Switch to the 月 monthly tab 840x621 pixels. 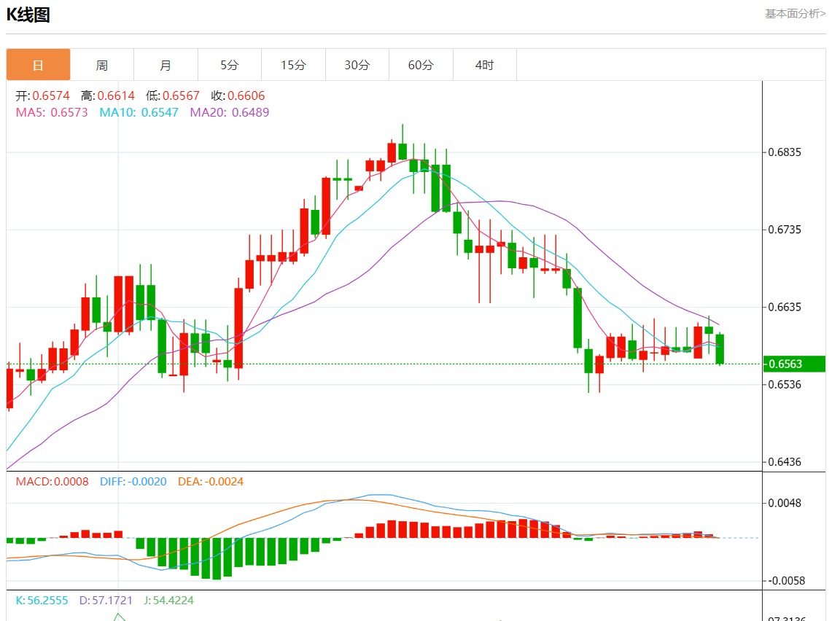click(x=166, y=65)
